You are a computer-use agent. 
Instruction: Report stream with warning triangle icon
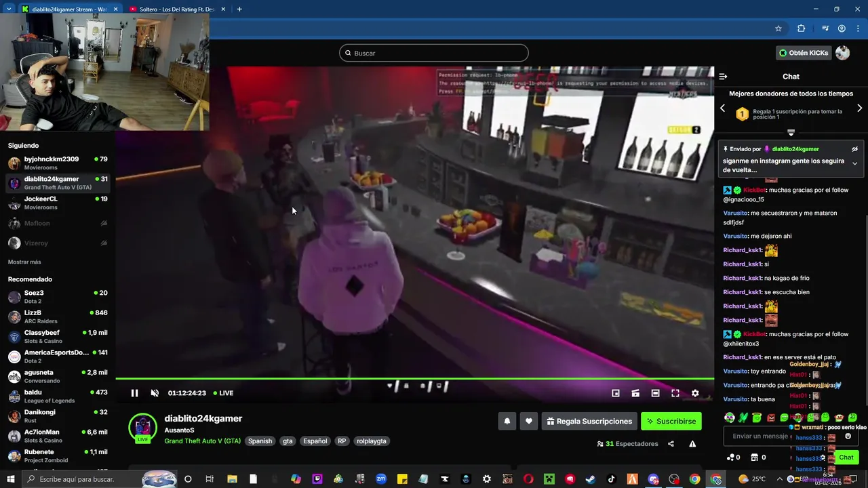tap(692, 444)
